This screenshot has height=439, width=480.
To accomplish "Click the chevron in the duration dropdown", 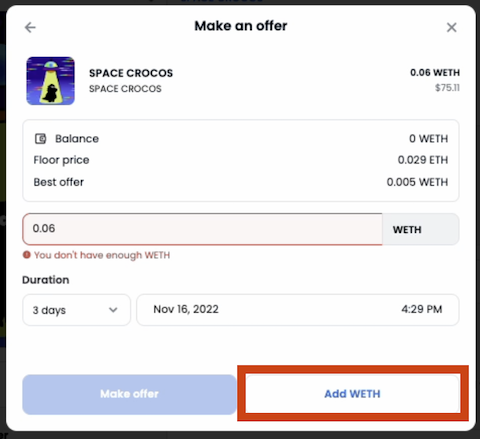I will click(x=113, y=310).
